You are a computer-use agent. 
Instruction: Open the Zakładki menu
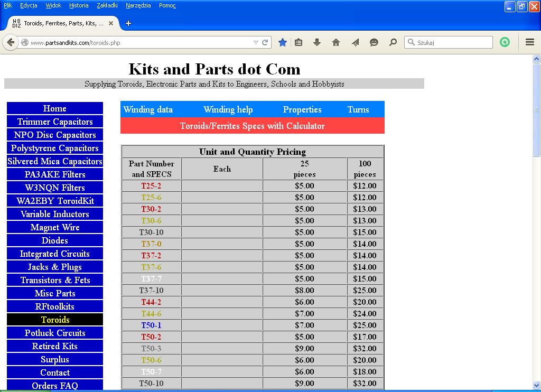pos(108,5)
